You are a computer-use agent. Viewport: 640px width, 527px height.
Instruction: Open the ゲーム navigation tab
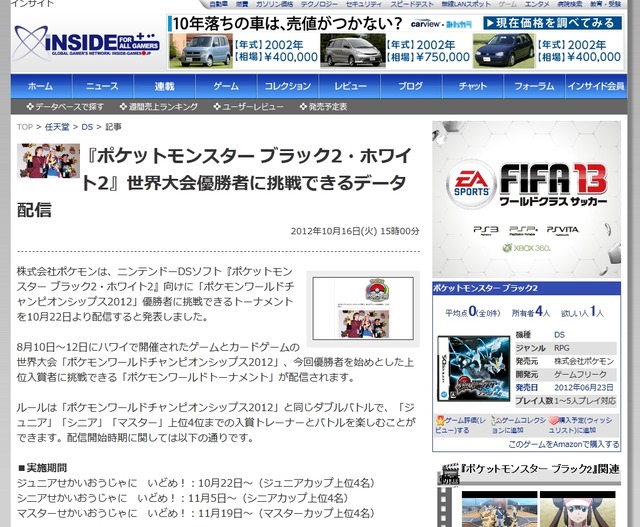pyautogui.click(x=226, y=86)
